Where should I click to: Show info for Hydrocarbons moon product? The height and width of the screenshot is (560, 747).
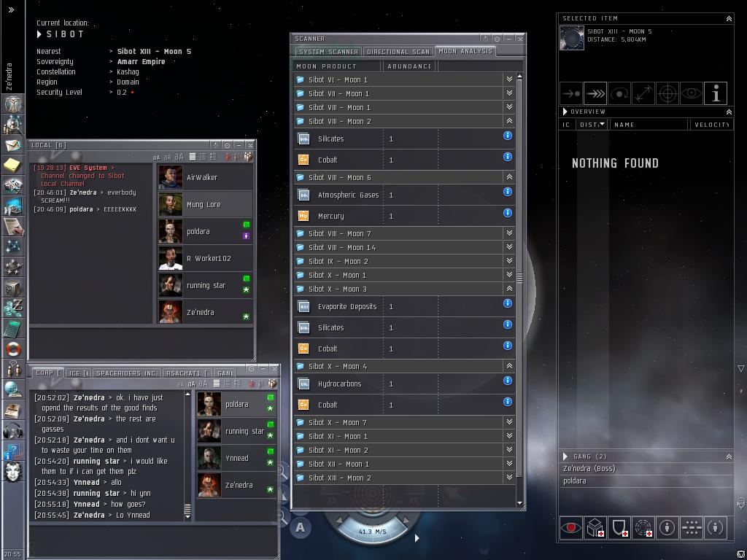coord(508,381)
